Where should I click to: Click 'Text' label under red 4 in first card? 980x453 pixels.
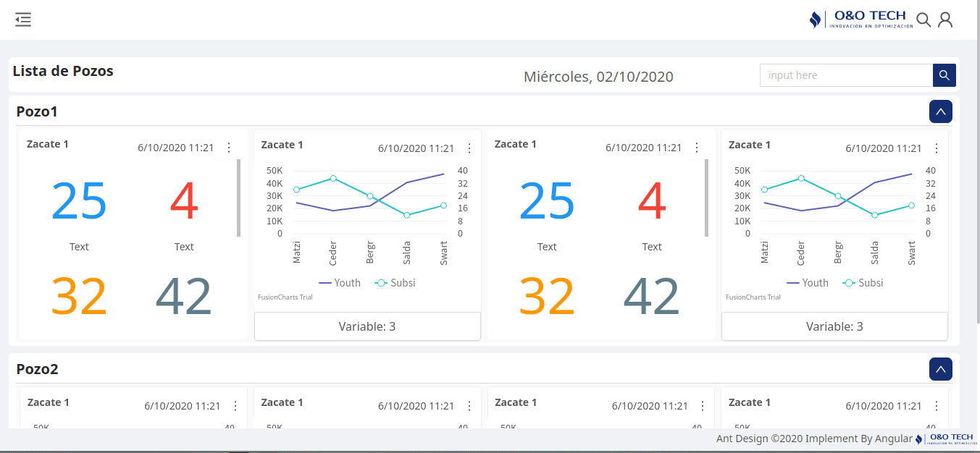click(184, 247)
